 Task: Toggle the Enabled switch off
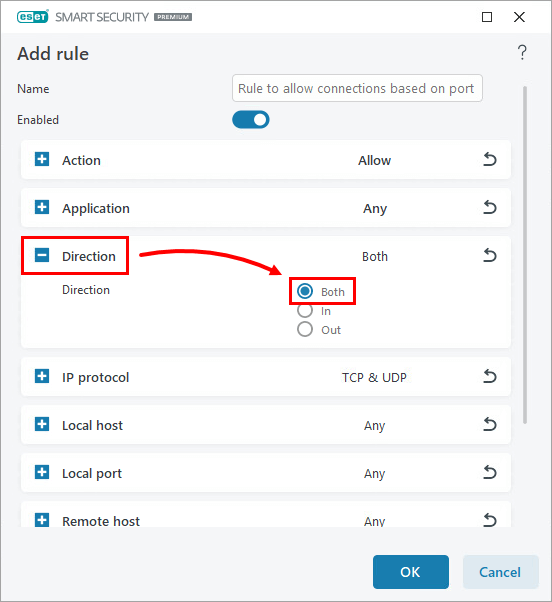click(x=251, y=120)
